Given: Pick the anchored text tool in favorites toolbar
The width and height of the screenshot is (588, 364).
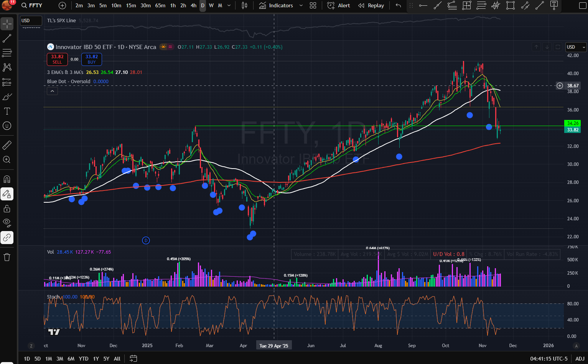Looking at the screenshot, I should tap(554, 5).
